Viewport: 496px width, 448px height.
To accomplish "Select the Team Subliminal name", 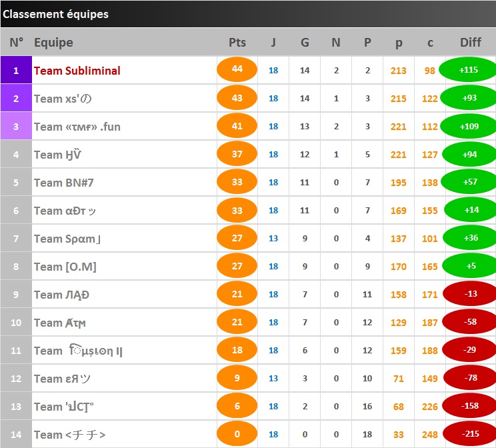I will (x=77, y=71).
